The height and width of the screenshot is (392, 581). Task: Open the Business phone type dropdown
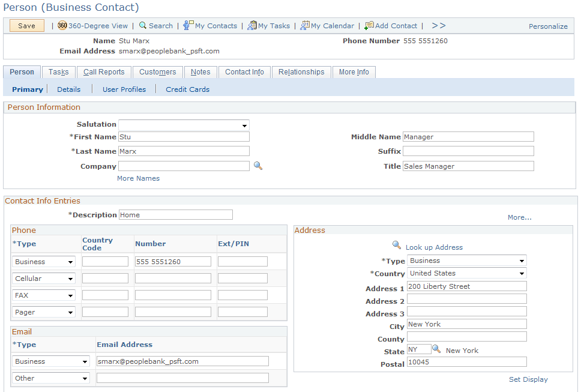coord(44,262)
